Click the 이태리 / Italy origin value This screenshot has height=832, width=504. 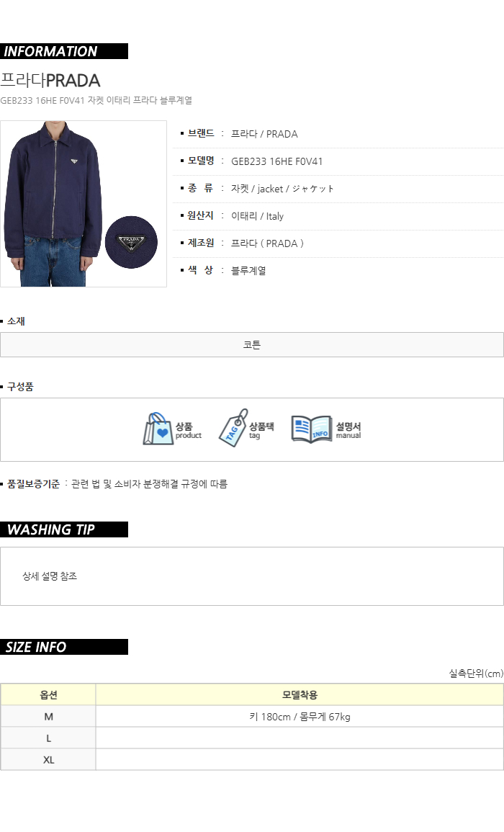257,216
